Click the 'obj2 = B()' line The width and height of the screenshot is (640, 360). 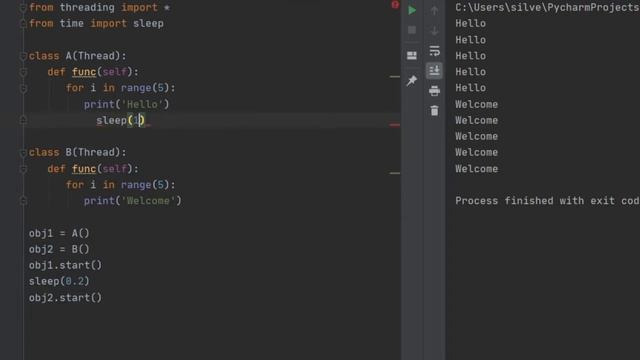[59, 249]
